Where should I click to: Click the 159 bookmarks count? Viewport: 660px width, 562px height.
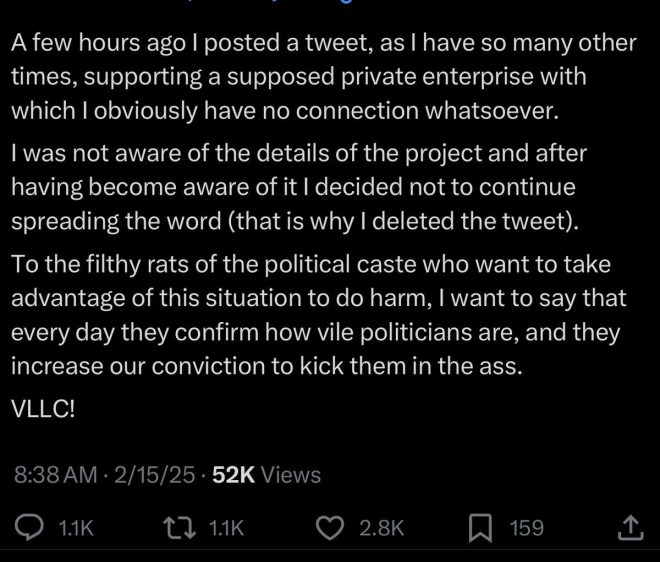tap(527, 528)
